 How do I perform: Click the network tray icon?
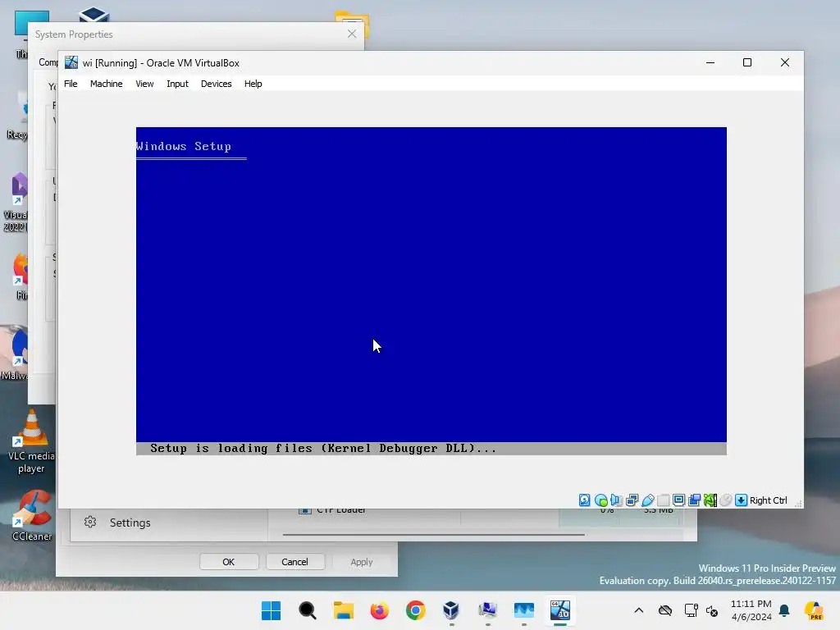point(691,610)
